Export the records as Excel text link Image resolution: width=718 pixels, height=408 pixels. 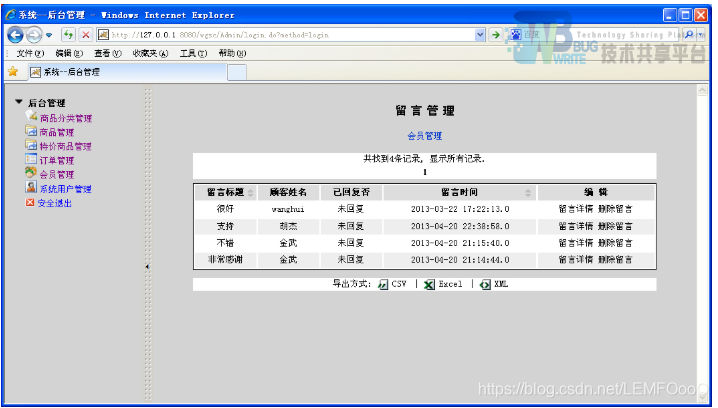(450, 284)
